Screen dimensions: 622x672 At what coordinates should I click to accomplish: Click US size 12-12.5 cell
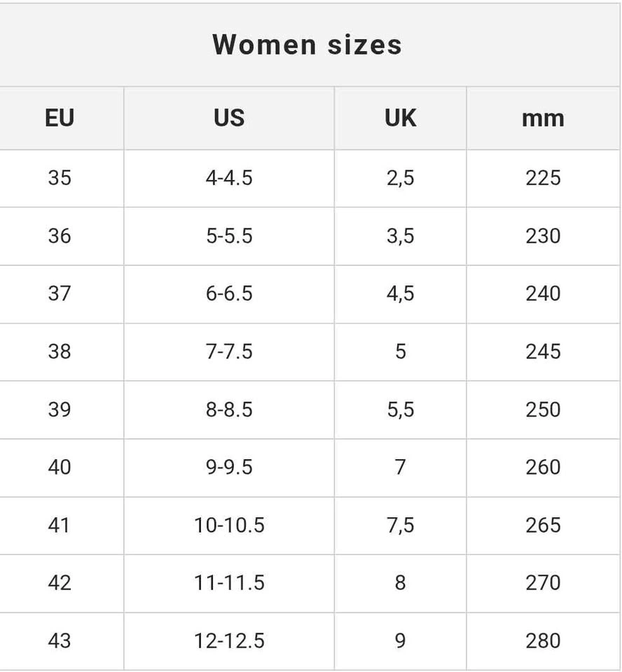[x=229, y=640]
